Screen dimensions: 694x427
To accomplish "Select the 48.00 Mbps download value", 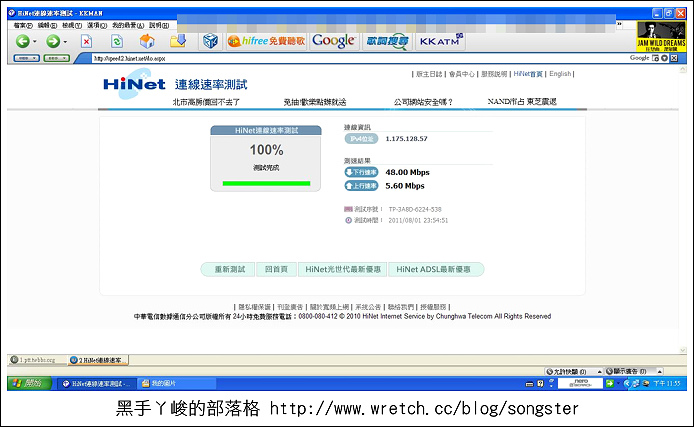I will 407,172.
